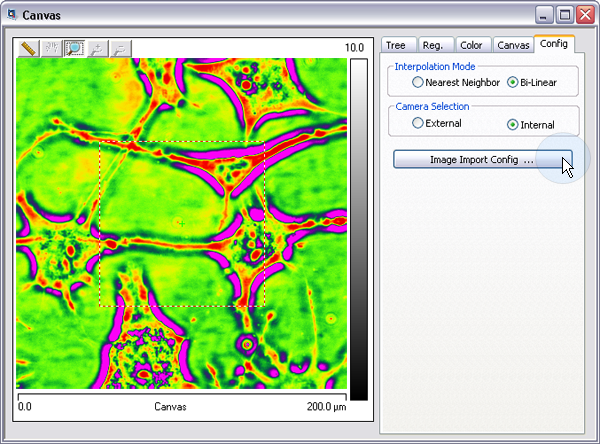The height and width of the screenshot is (444, 600).
Task: Click the grayscale color bar
Action: [359, 230]
